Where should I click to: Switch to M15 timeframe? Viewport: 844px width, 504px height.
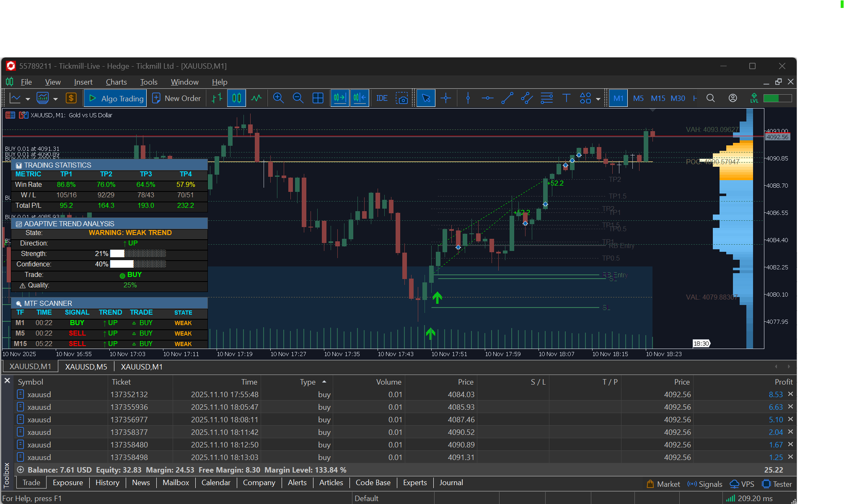coord(658,98)
